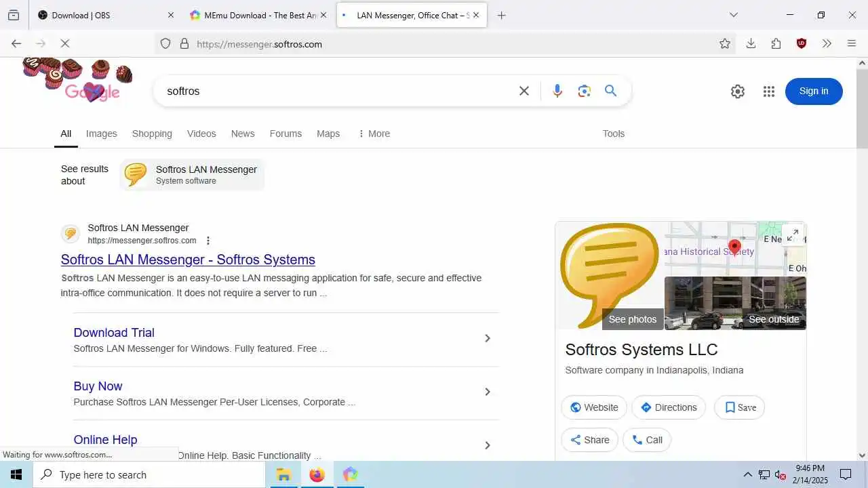Stop loading the page
Image resolution: width=868 pixels, height=488 pixels.
click(65, 43)
